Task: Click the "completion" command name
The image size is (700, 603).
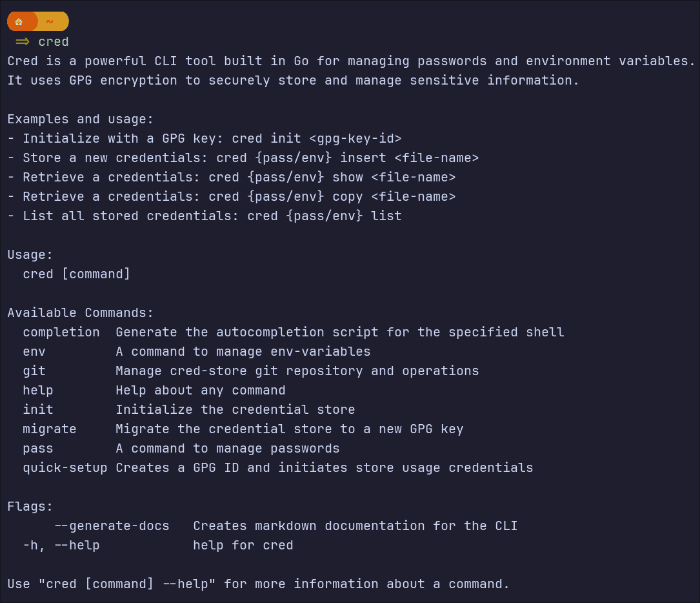Action: (x=61, y=332)
